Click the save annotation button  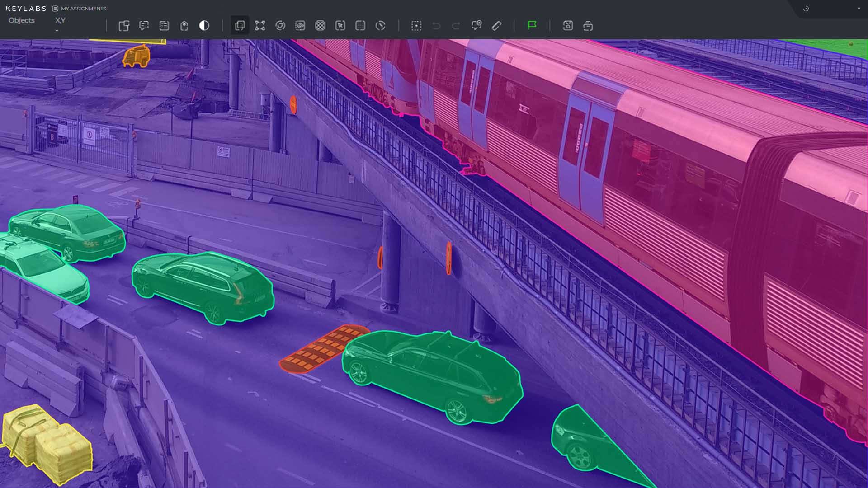pyautogui.click(x=568, y=26)
